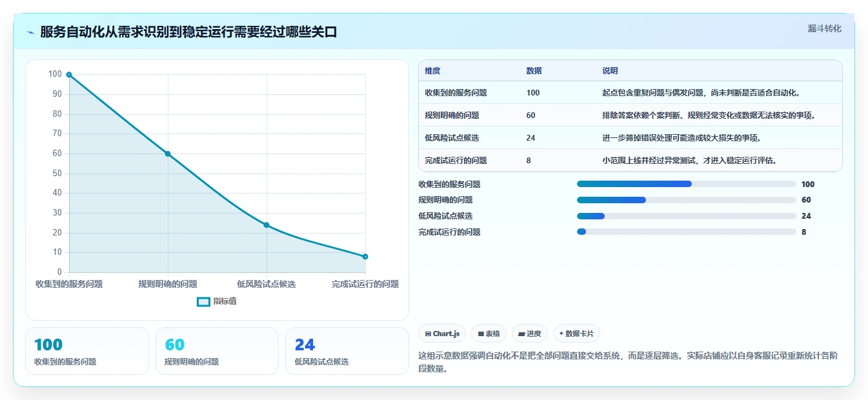Image resolution: width=868 pixels, height=400 pixels.
Task: Click x-axis label 完成试运行的问题 under chart
Action: point(365,284)
